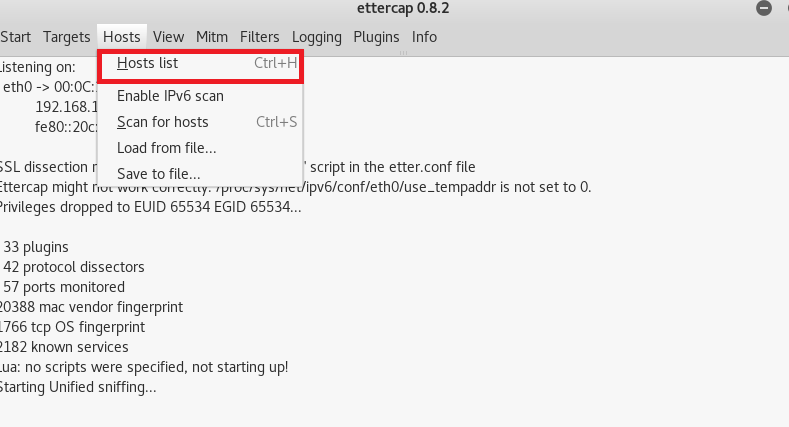Open the Info menu
The height and width of the screenshot is (427, 789).
[x=424, y=37]
